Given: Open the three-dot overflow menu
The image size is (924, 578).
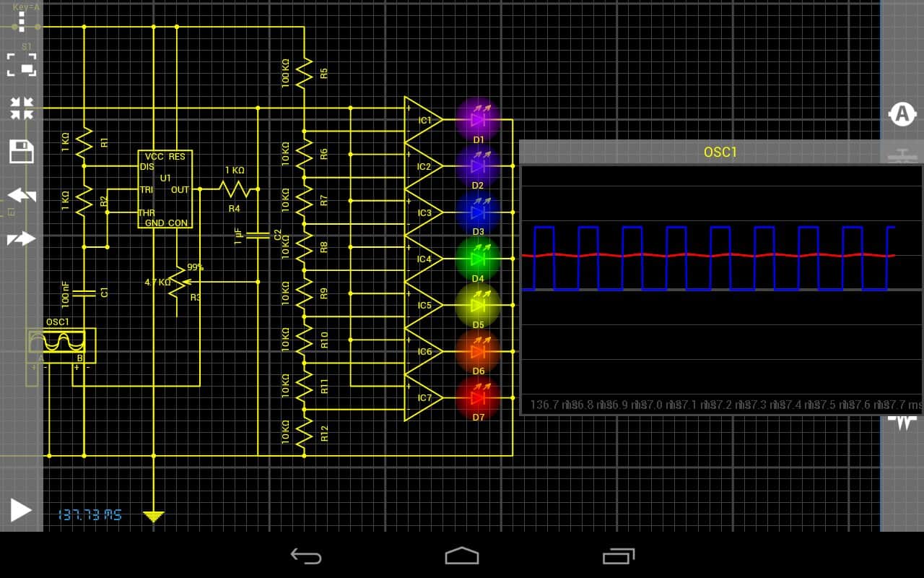Looking at the screenshot, I should (21, 22).
